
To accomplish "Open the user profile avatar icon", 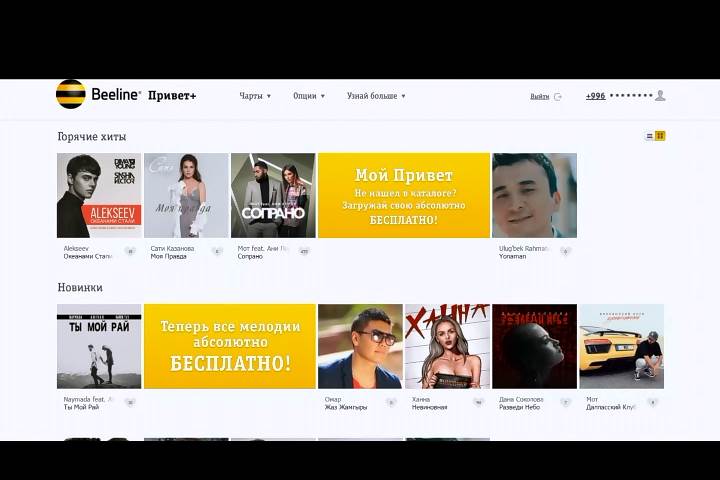I will click(660, 96).
